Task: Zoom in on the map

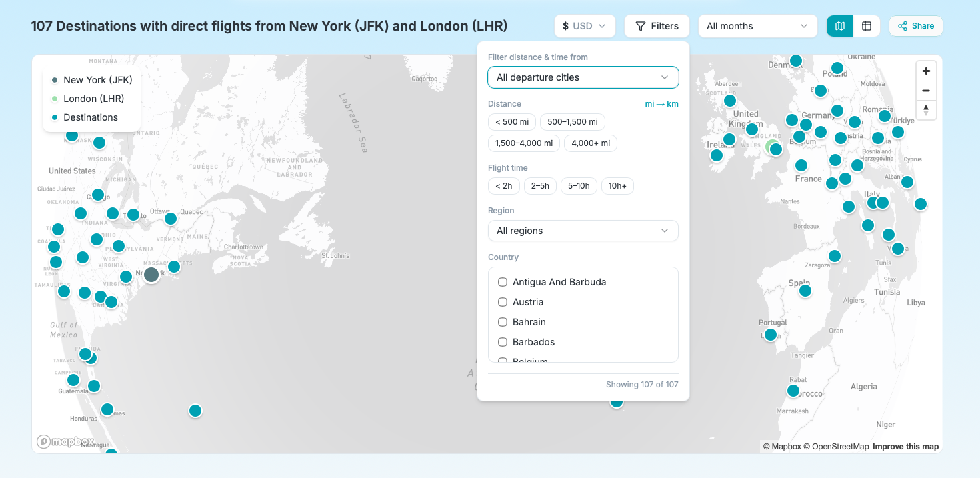Action: pos(926,71)
